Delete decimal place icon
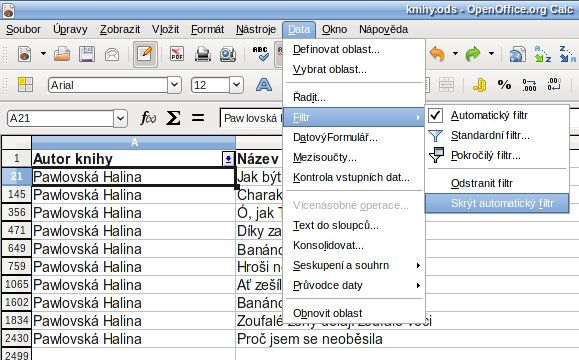579x360 pixels. click(x=554, y=85)
